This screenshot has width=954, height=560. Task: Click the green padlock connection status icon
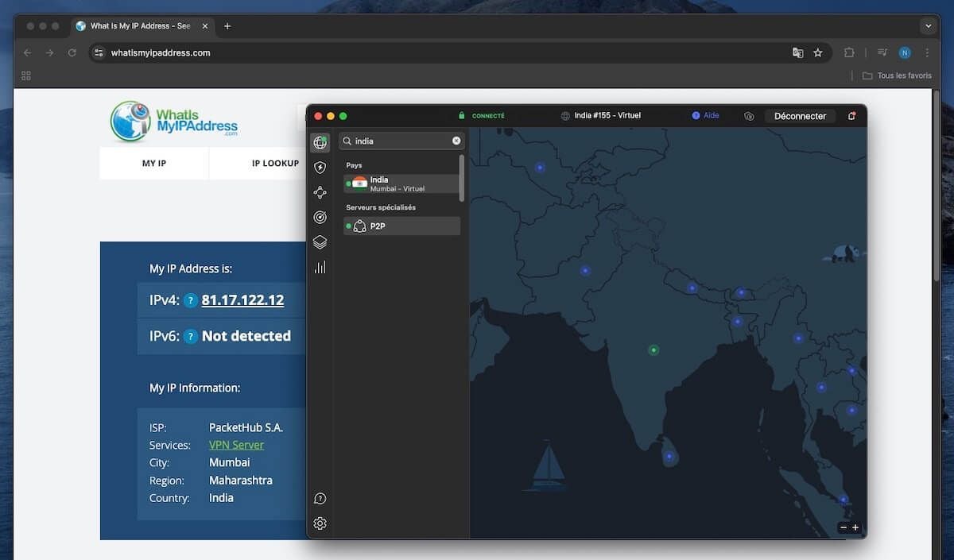(x=461, y=116)
